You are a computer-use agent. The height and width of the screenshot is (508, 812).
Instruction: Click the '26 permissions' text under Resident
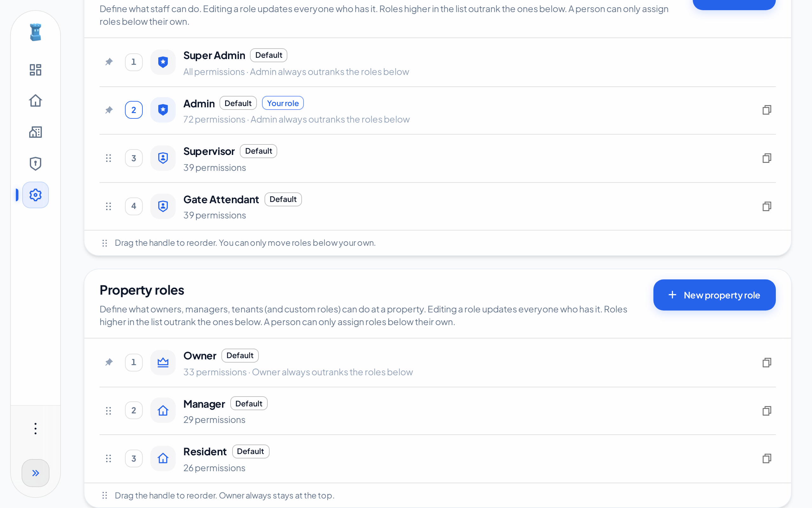coord(214,468)
